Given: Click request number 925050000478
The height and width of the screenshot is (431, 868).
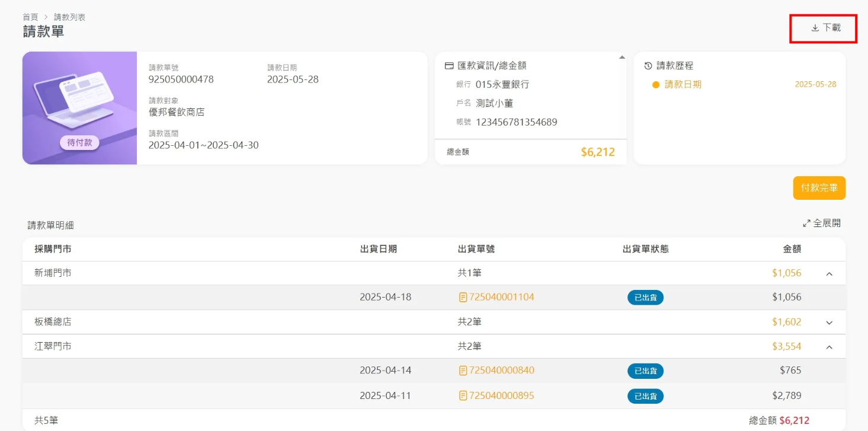Looking at the screenshot, I should click(x=181, y=79).
